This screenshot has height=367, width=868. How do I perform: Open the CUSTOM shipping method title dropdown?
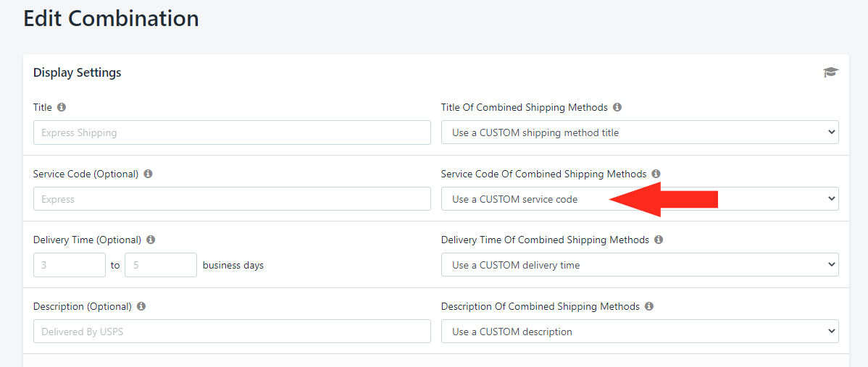coord(640,132)
